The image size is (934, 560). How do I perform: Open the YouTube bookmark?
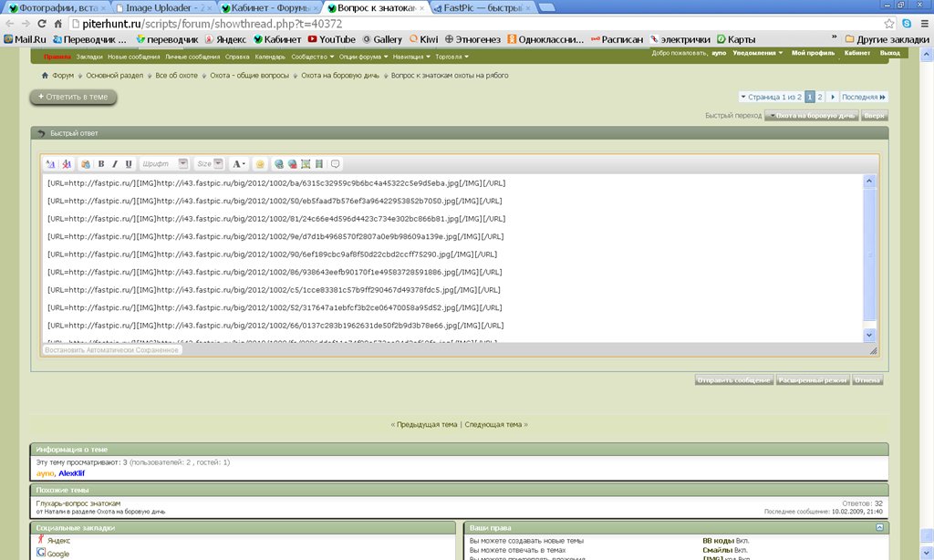(331, 39)
